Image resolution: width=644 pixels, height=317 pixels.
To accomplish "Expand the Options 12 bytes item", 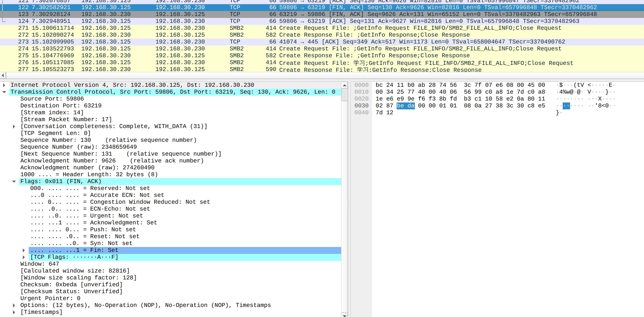I will tap(14, 305).
